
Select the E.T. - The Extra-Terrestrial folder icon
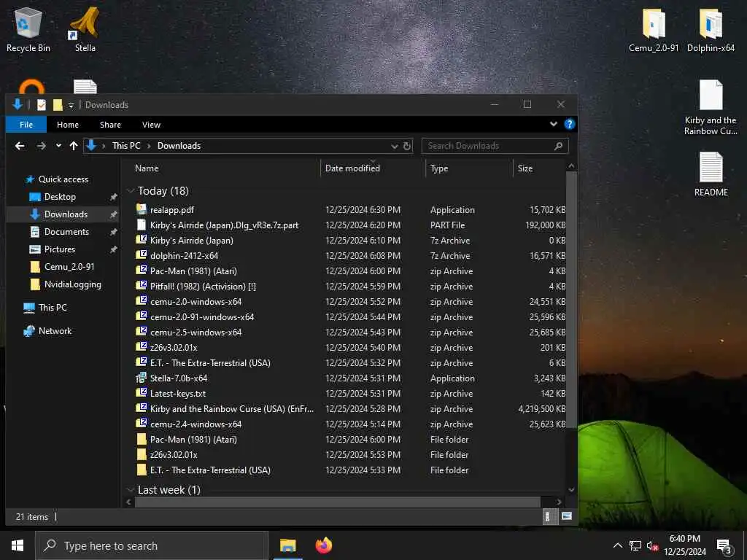141,470
